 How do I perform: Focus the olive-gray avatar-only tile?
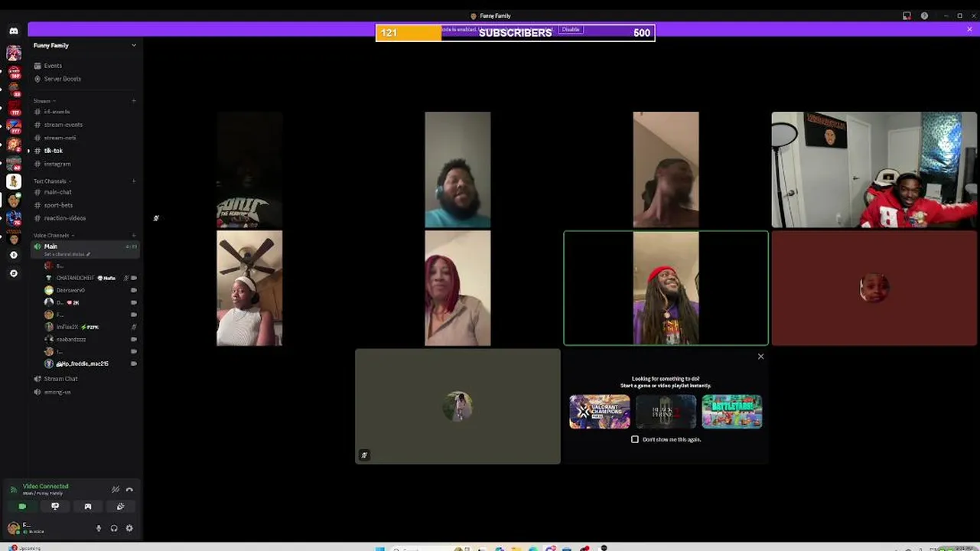457,406
